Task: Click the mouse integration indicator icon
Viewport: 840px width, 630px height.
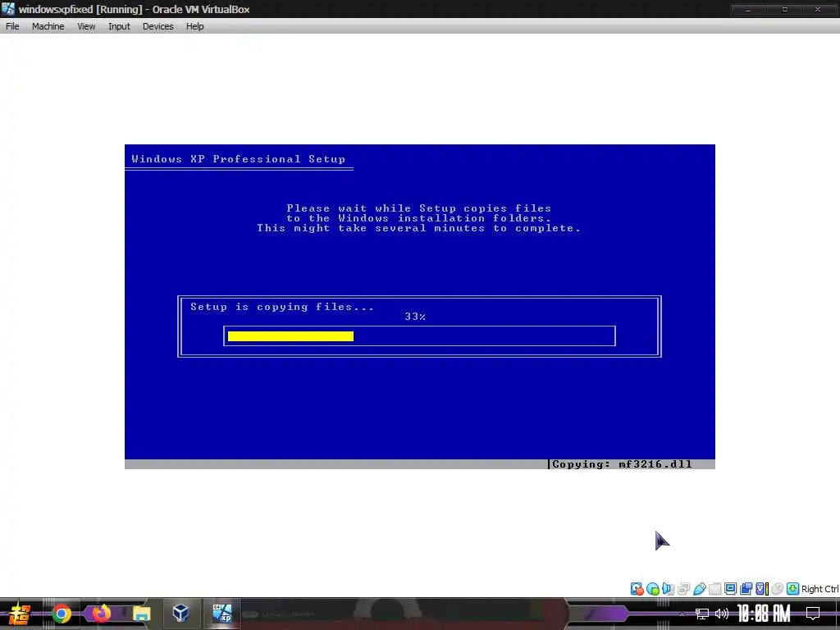Action: coord(777,589)
